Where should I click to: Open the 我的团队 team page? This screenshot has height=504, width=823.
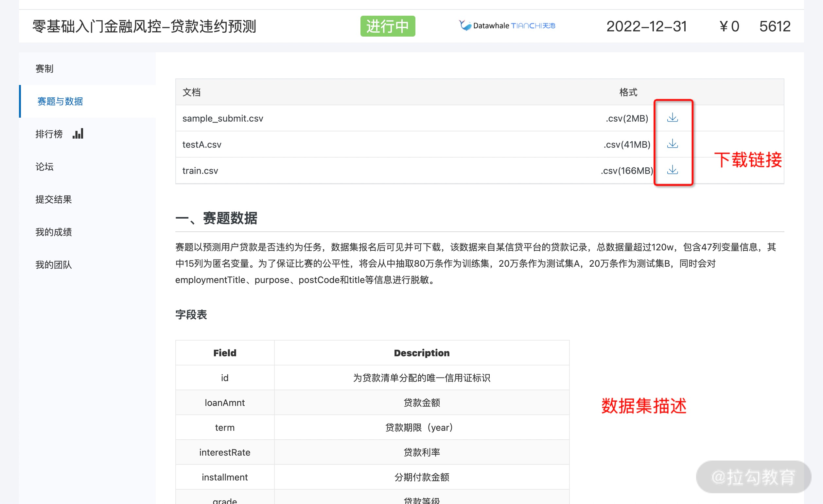(x=53, y=265)
